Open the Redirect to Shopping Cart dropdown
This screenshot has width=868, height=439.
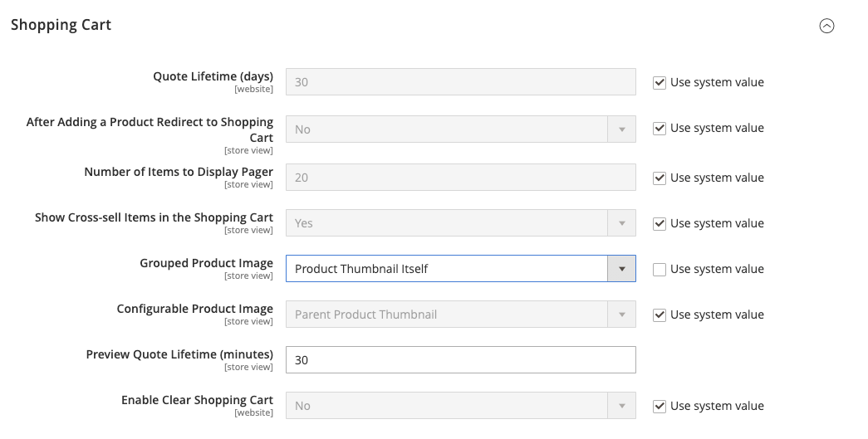(460, 129)
